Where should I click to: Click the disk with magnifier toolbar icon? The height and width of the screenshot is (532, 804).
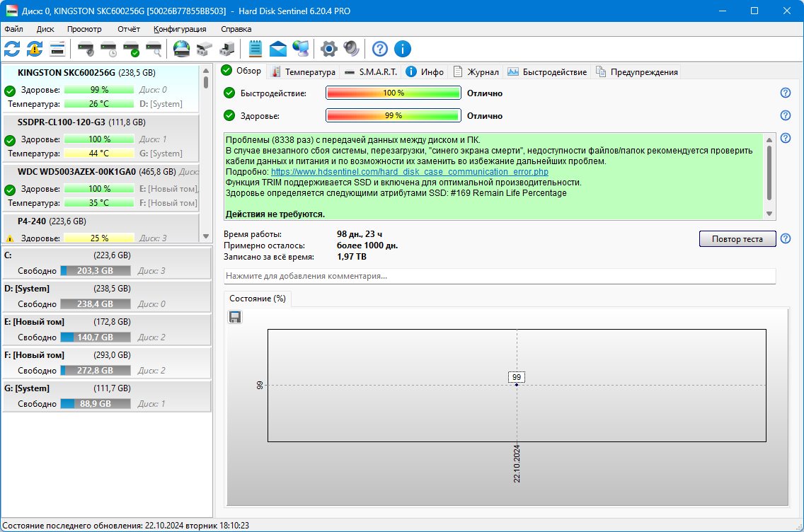154,50
